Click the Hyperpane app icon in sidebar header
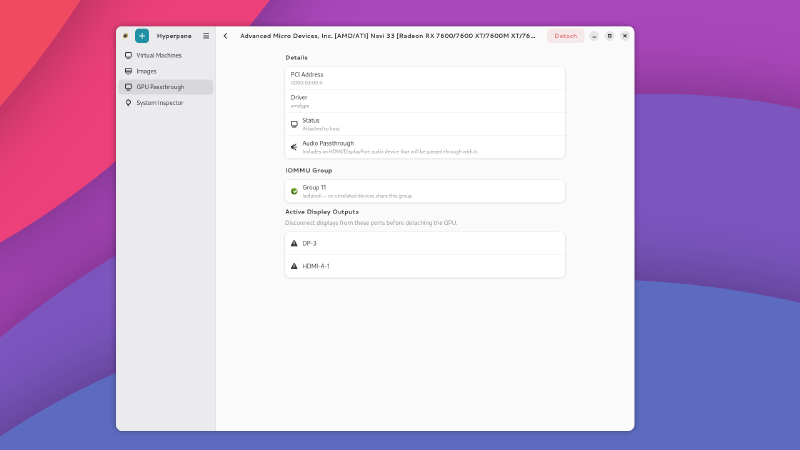The image size is (800, 450). (x=125, y=35)
